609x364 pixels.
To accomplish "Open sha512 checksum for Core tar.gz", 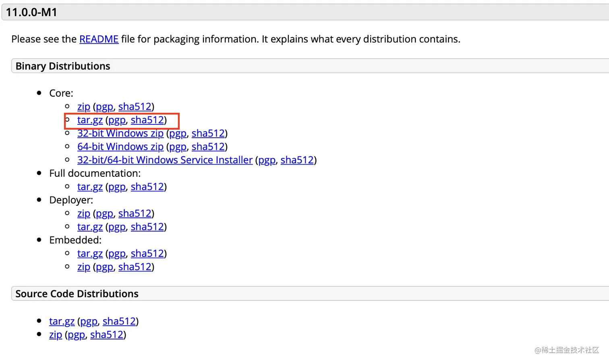I will (147, 120).
